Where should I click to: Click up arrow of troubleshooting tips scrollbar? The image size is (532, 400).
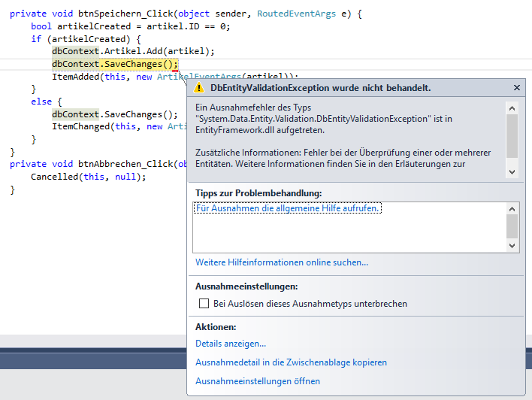coord(512,209)
